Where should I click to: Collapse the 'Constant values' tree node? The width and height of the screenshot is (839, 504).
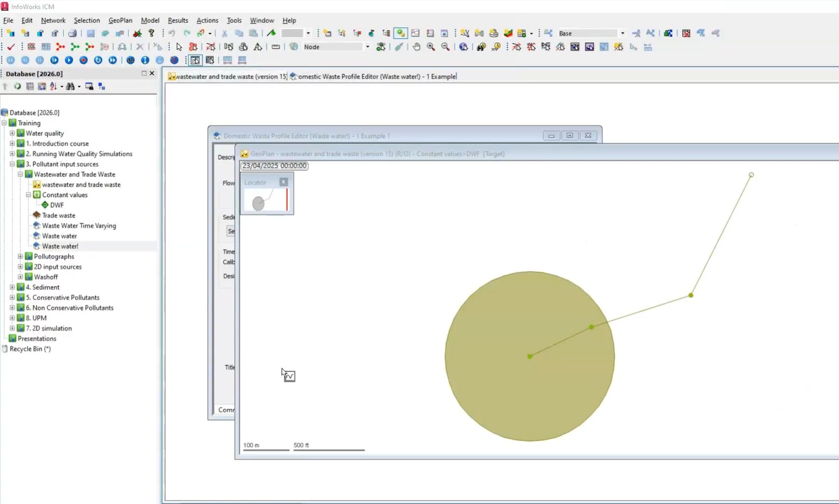28,195
